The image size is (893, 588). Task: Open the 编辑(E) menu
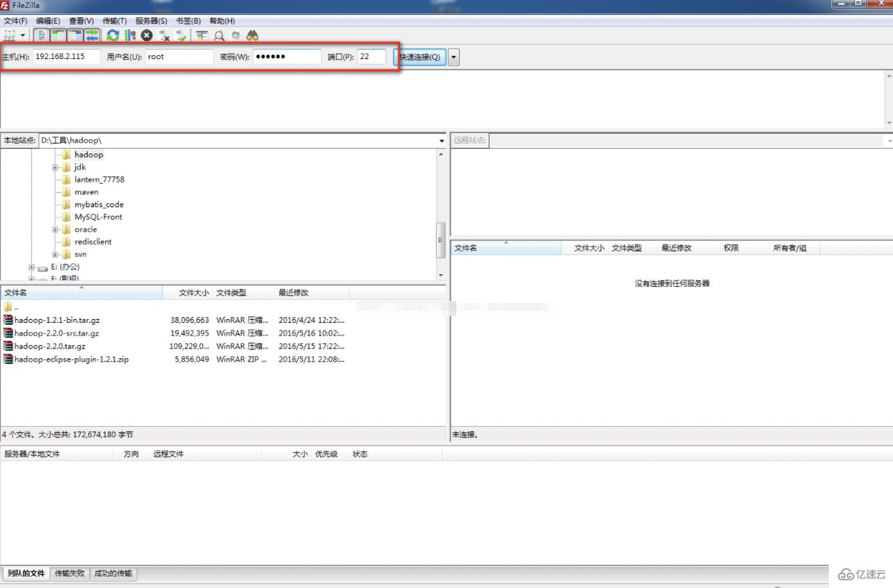click(x=48, y=21)
